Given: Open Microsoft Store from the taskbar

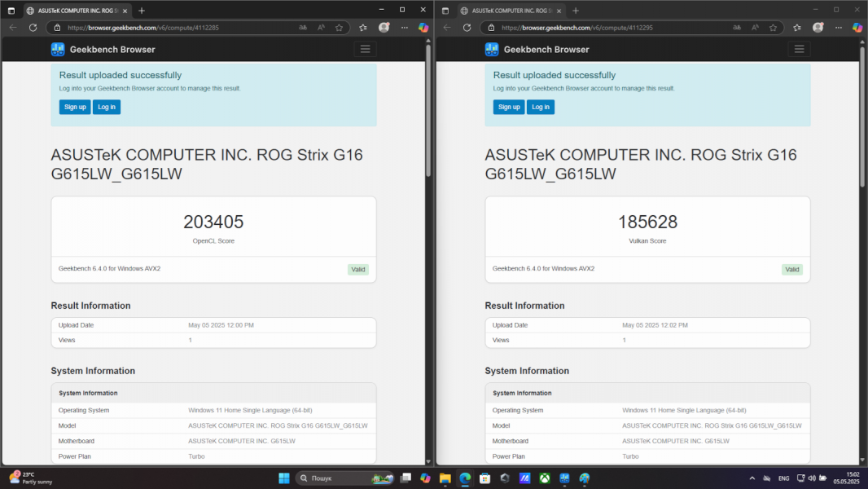Looking at the screenshot, I should tap(485, 478).
